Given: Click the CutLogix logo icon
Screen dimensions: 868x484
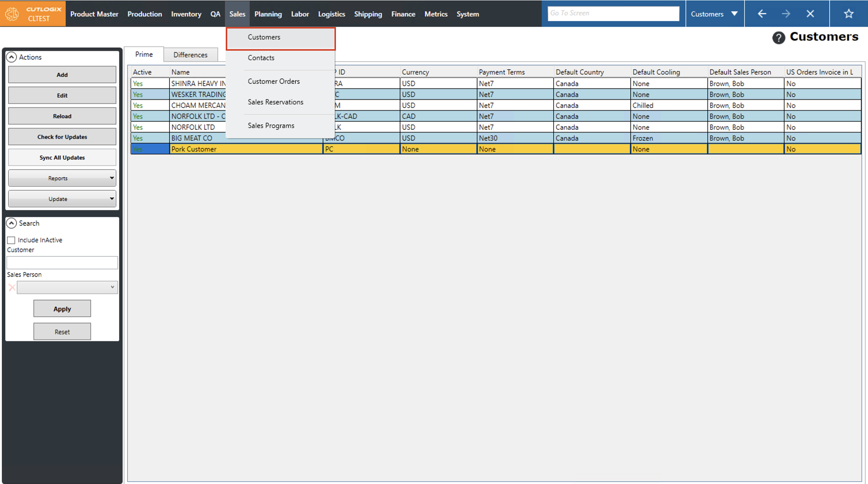Looking at the screenshot, I should coord(12,14).
